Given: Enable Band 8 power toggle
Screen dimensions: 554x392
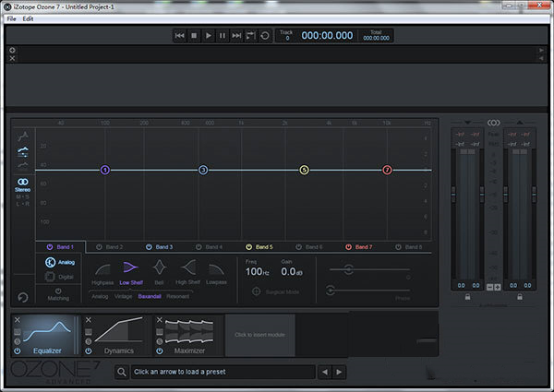Looking at the screenshot, I should pos(398,247).
